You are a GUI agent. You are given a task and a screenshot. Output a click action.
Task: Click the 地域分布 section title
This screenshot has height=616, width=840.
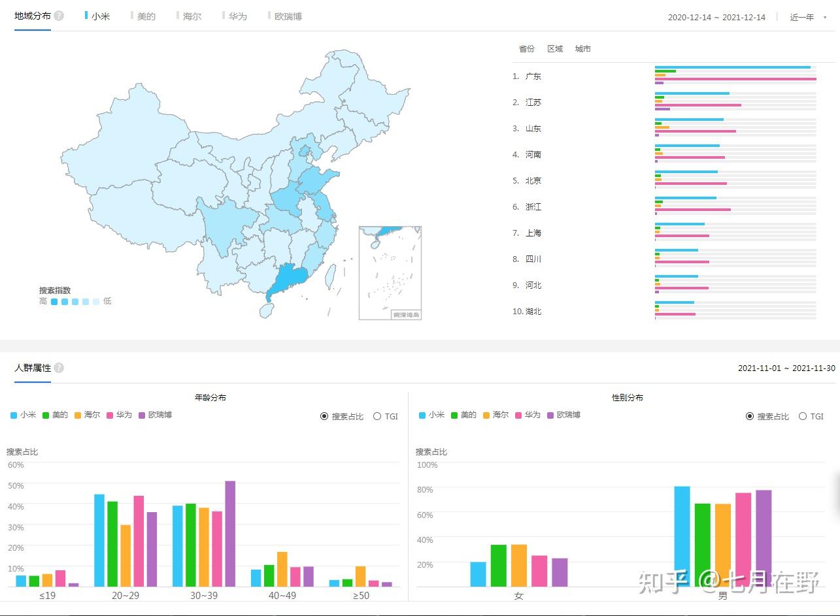33,16
